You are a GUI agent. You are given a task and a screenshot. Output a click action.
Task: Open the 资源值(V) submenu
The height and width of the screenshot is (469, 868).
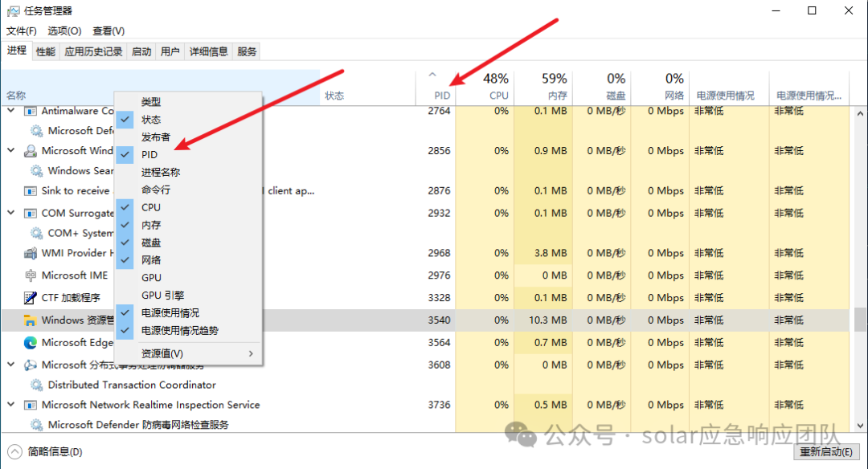(188, 353)
